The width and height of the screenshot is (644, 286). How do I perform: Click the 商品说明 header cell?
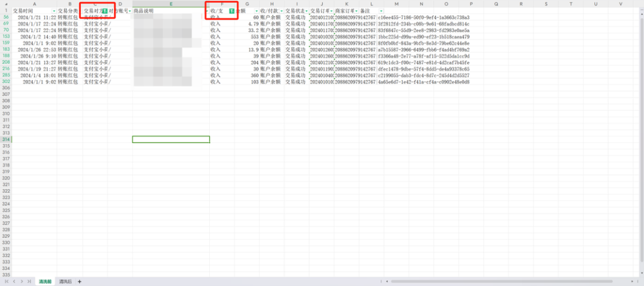tap(171, 11)
